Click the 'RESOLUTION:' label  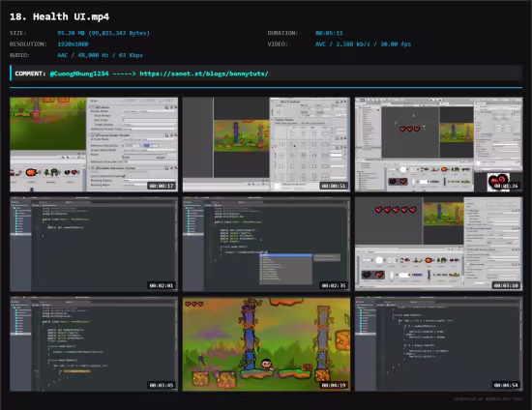(28, 44)
